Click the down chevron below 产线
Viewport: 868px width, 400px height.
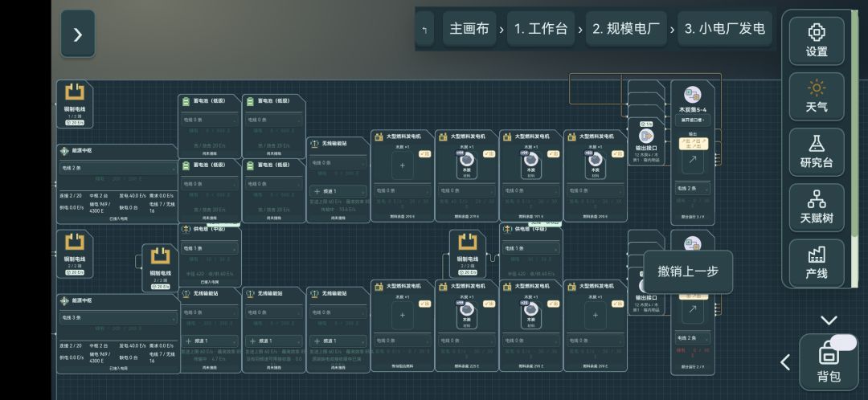point(829,320)
